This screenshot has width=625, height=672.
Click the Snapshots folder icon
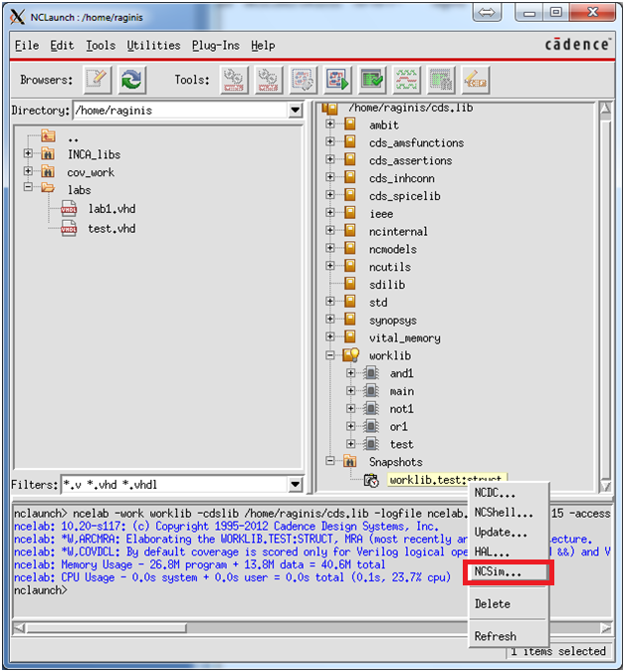[350, 462]
